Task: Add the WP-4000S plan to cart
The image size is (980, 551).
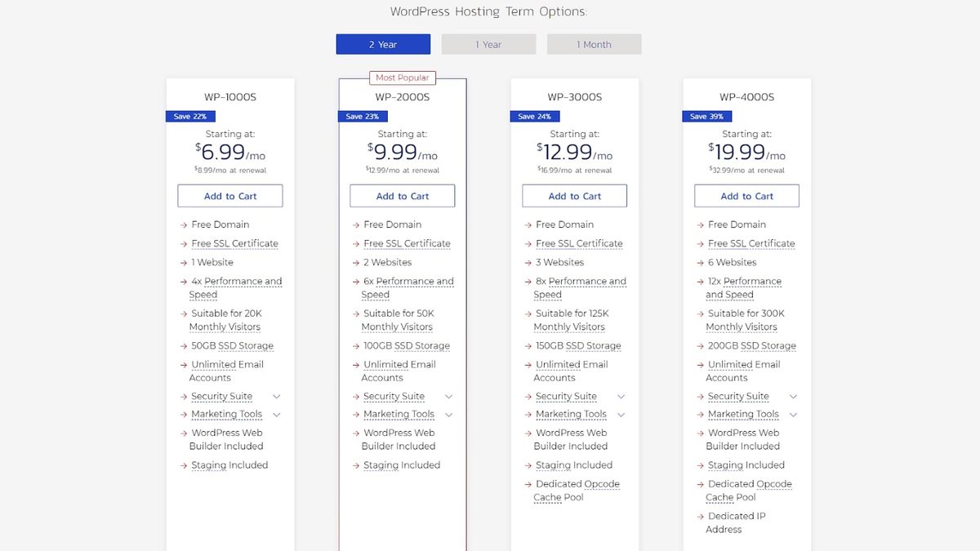Action: [x=746, y=196]
